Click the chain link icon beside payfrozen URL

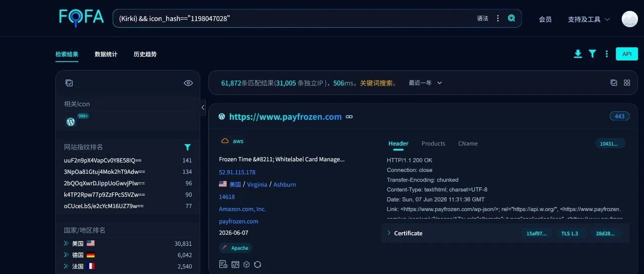[x=349, y=117]
